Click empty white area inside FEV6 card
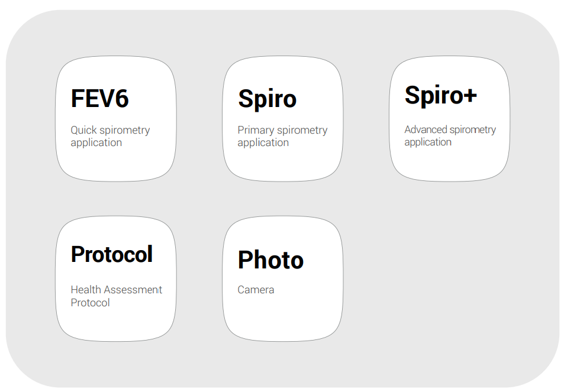 (116, 163)
